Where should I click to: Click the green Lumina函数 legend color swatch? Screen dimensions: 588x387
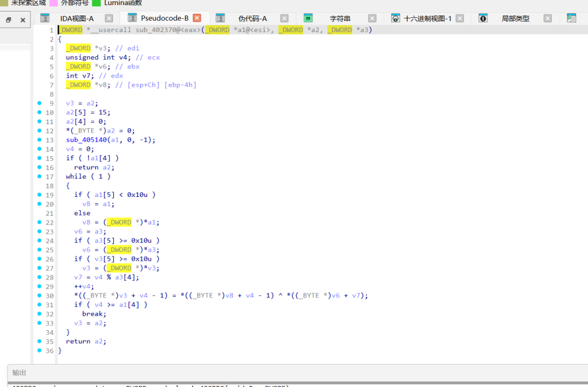tap(96, 3)
